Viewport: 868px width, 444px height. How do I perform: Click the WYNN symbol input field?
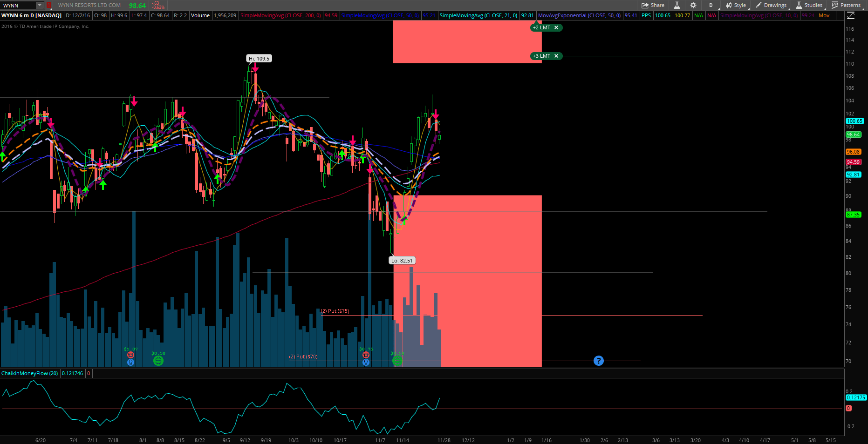19,5
